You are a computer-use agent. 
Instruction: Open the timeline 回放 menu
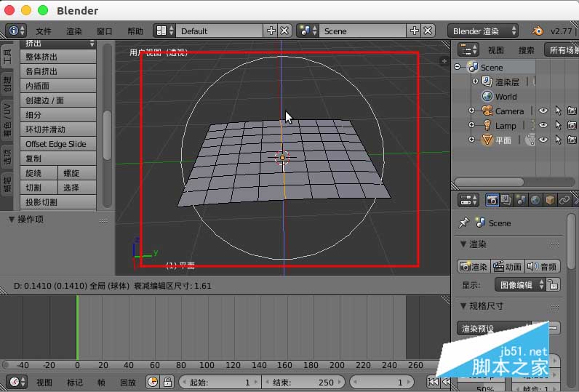point(128,382)
